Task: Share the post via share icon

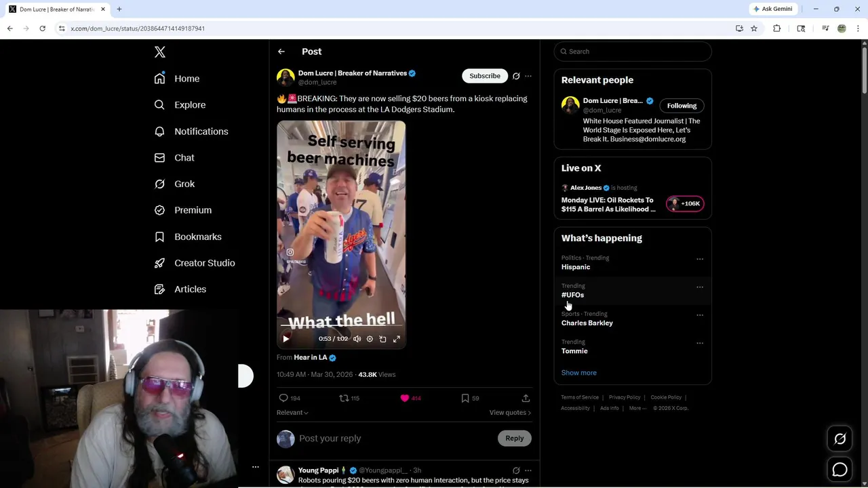Action: click(x=526, y=398)
